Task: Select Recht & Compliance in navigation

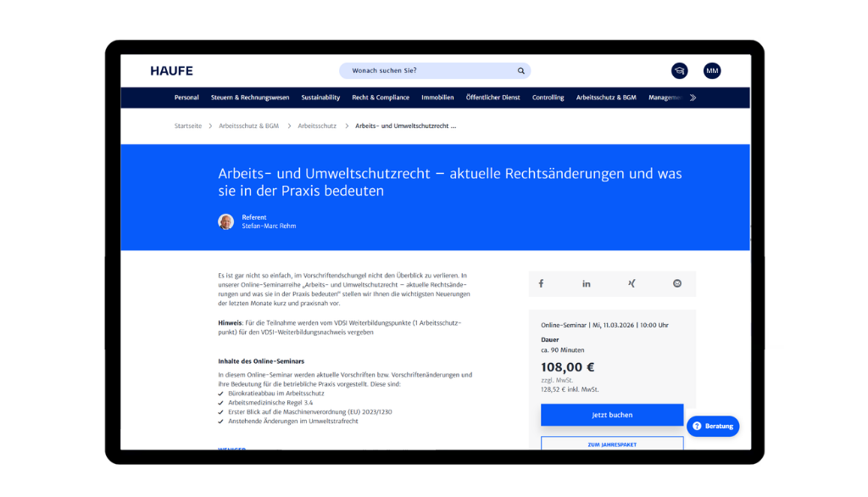Action: click(381, 98)
